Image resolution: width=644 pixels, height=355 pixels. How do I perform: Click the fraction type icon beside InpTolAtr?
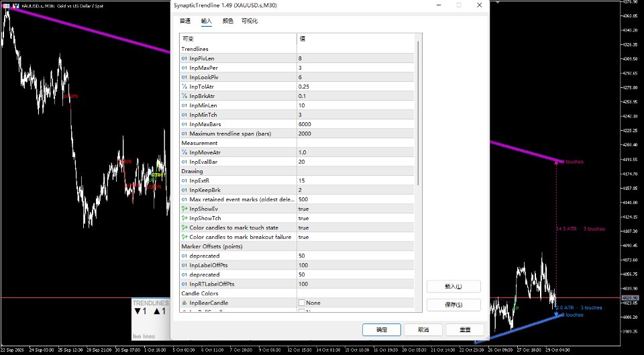click(184, 87)
